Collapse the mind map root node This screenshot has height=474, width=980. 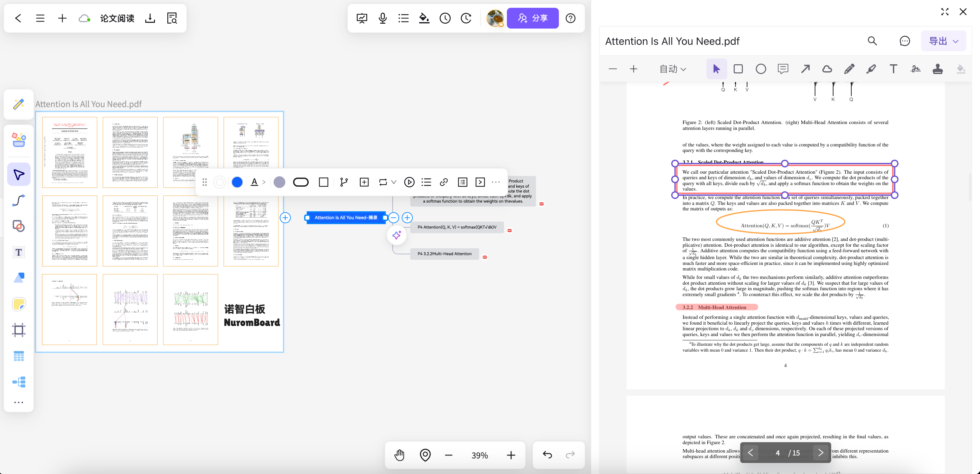click(x=394, y=218)
